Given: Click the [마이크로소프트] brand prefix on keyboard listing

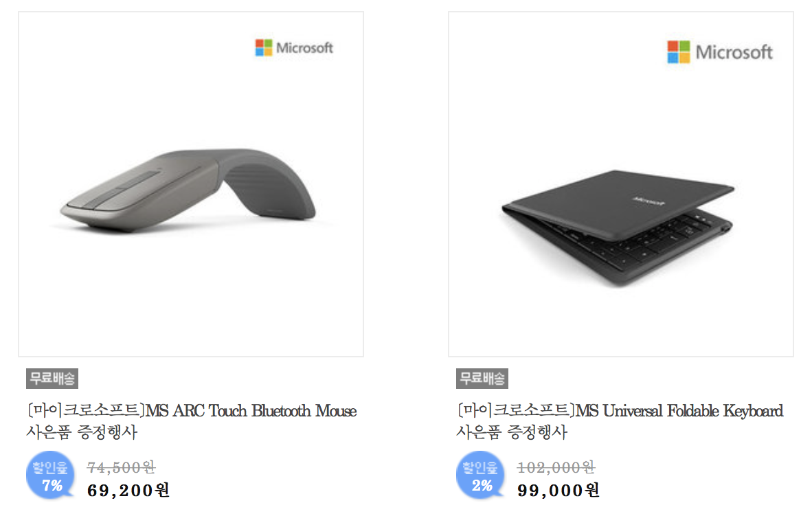Looking at the screenshot, I should 516,410.
